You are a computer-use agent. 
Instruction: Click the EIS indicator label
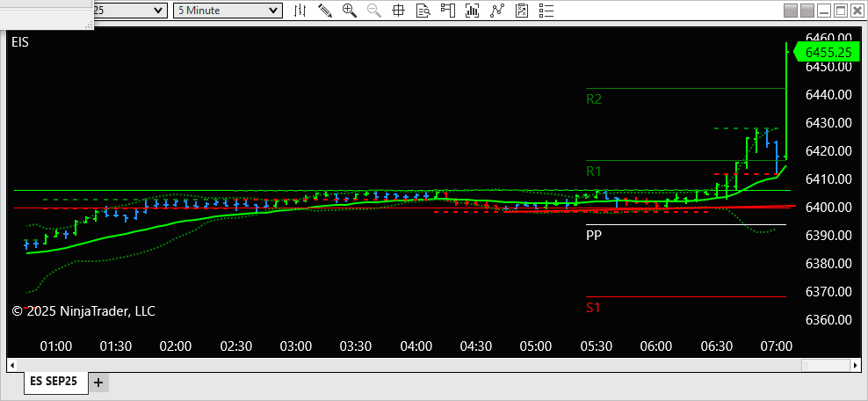pos(20,42)
